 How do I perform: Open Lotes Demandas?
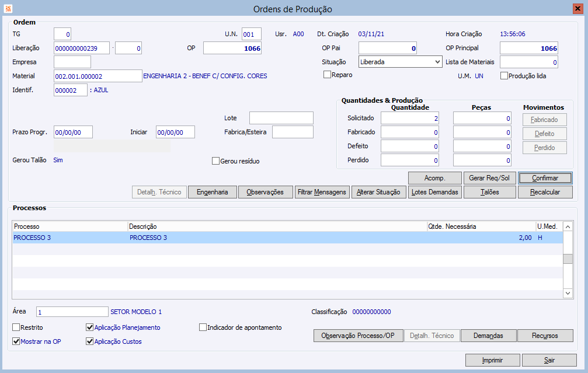[434, 192]
